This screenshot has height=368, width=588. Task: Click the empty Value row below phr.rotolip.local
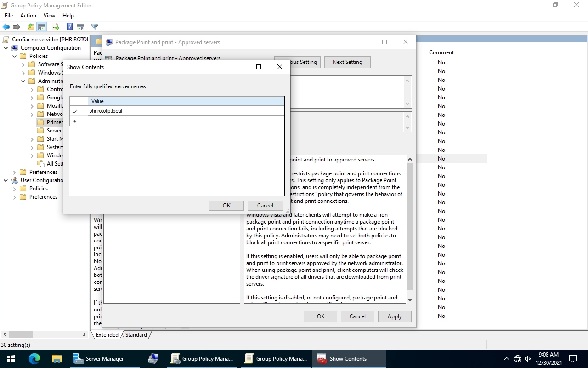[x=186, y=121]
